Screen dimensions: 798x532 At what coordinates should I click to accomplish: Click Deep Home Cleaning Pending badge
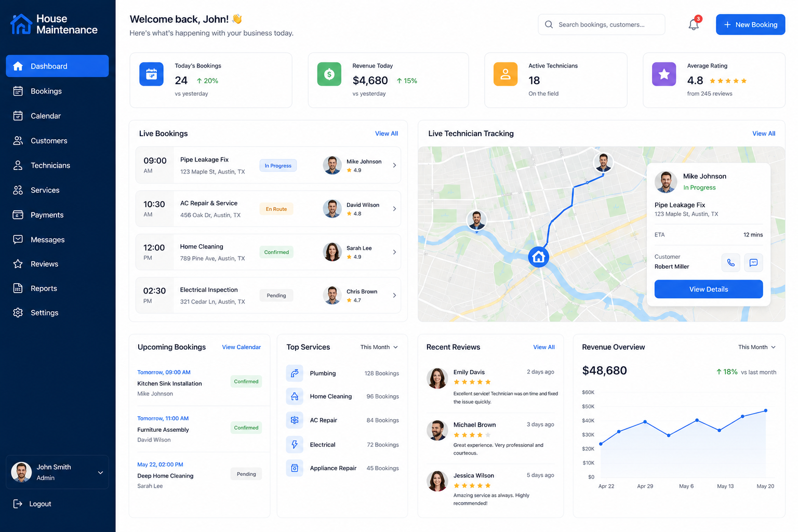(246, 474)
